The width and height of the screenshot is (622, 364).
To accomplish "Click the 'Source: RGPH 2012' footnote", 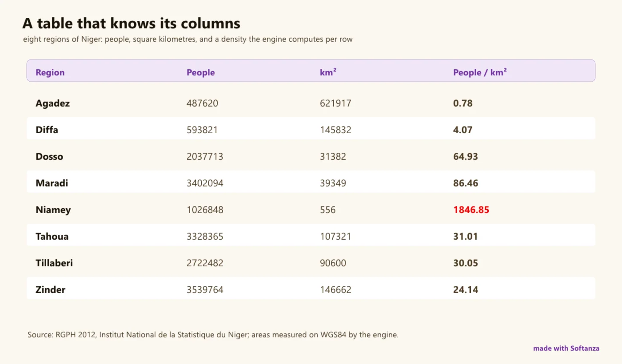I will [x=213, y=335].
